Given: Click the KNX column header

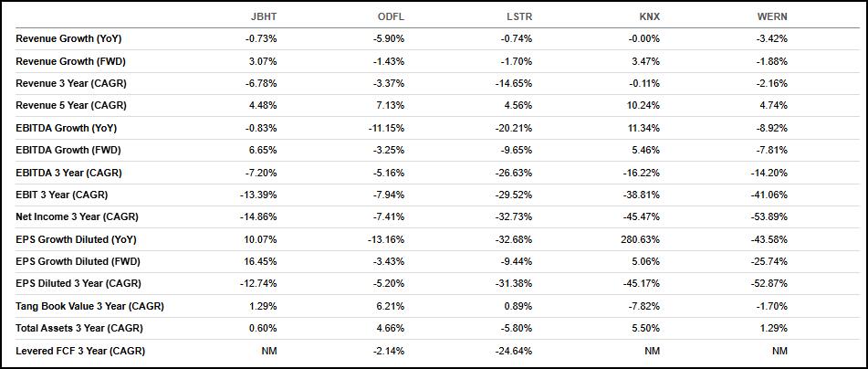Looking at the screenshot, I should [x=649, y=16].
